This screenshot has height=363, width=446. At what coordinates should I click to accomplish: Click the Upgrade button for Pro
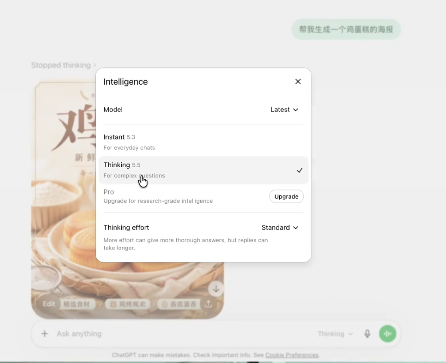286,196
